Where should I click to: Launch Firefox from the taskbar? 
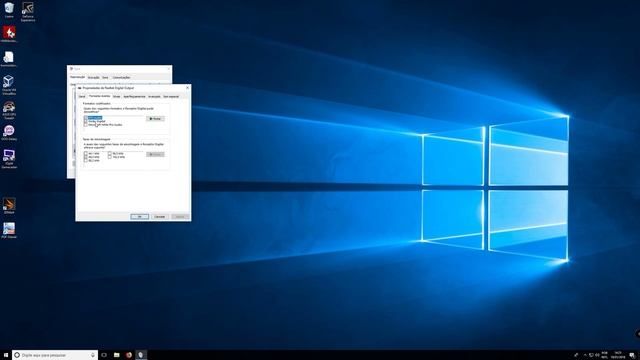pos(129,355)
